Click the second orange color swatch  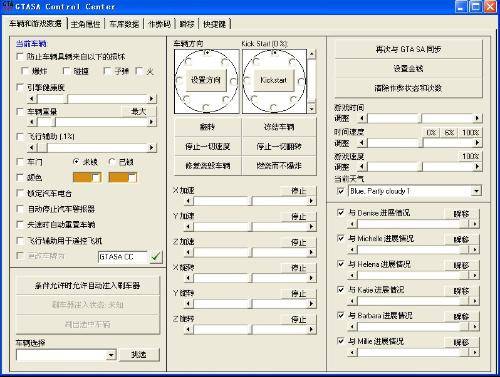123,177
